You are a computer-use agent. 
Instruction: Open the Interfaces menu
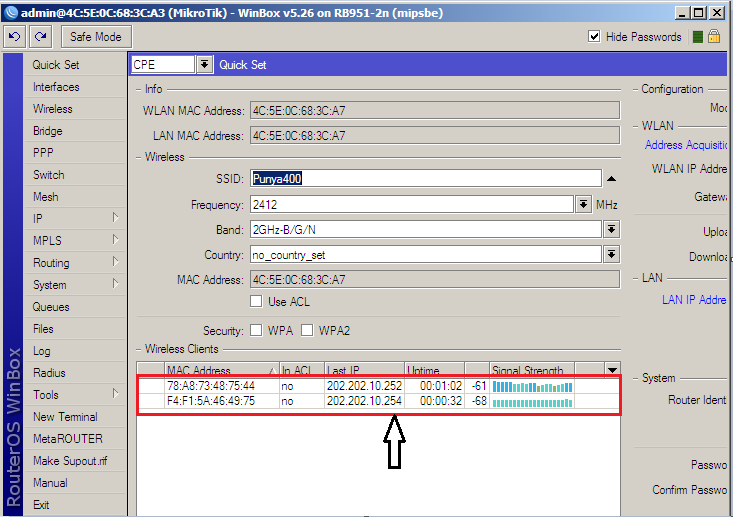[75, 87]
